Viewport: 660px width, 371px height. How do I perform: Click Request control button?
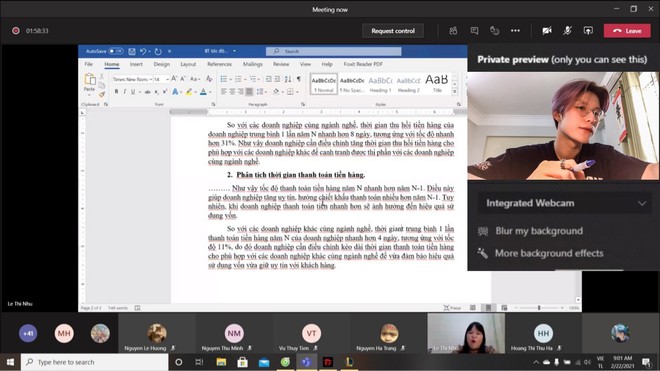393,31
